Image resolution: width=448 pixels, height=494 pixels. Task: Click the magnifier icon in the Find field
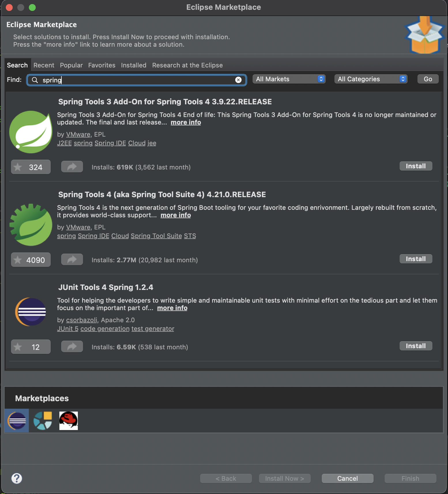35,80
